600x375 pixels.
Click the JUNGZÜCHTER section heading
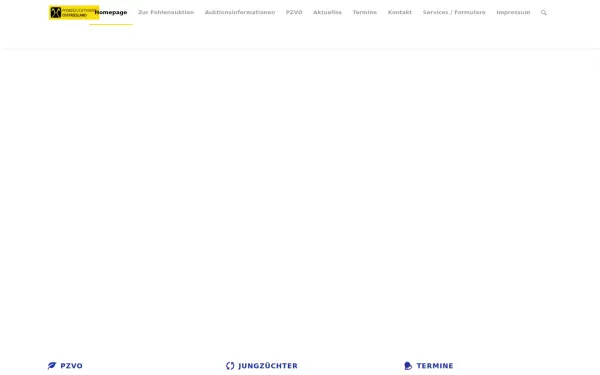click(x=268, y=366)
